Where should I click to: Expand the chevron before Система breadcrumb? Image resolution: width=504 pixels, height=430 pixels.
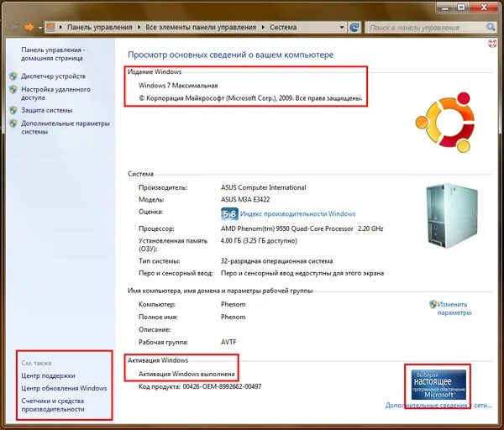click(263, 28)
